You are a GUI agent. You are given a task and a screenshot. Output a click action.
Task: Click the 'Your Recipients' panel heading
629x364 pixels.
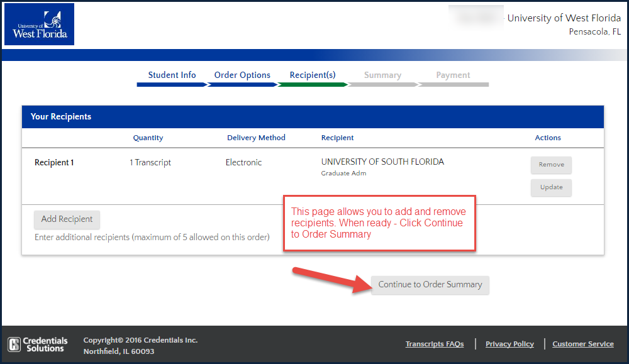click(61, 117)
